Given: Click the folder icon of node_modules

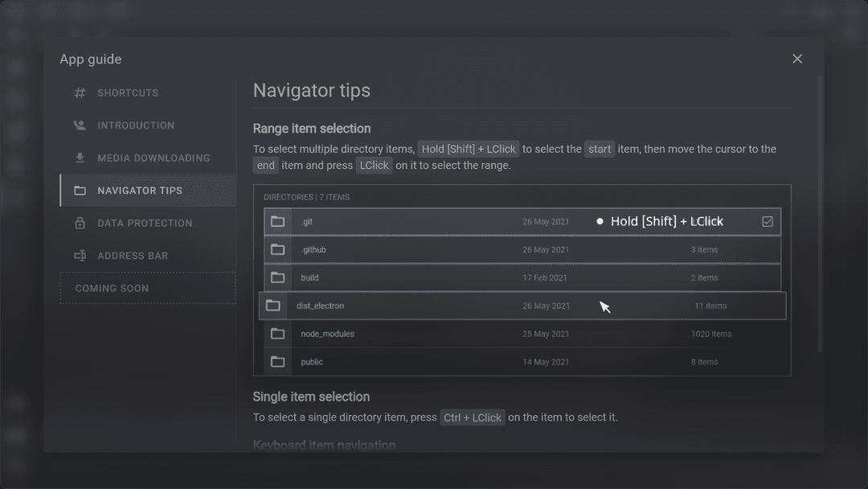Looking at the screenshot, I should (278, 334).
